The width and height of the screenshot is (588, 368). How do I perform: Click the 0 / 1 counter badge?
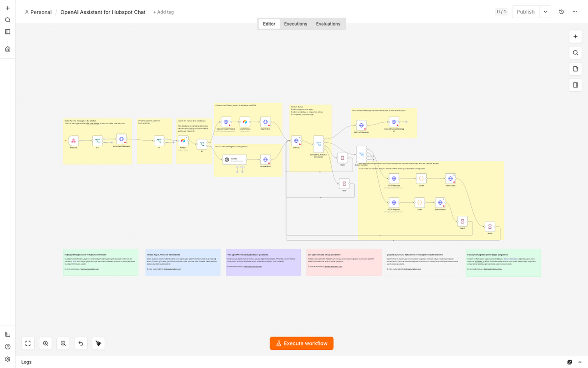point(501,12)
